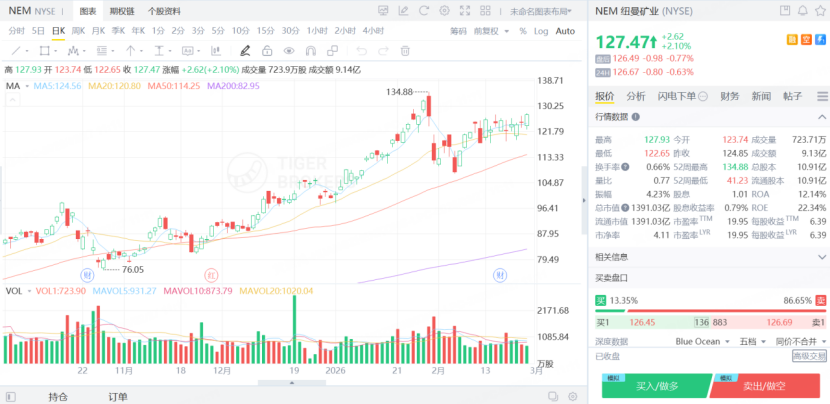Open 五档 depth levels dropdown

pyautogui.click(x=753, y=342)
